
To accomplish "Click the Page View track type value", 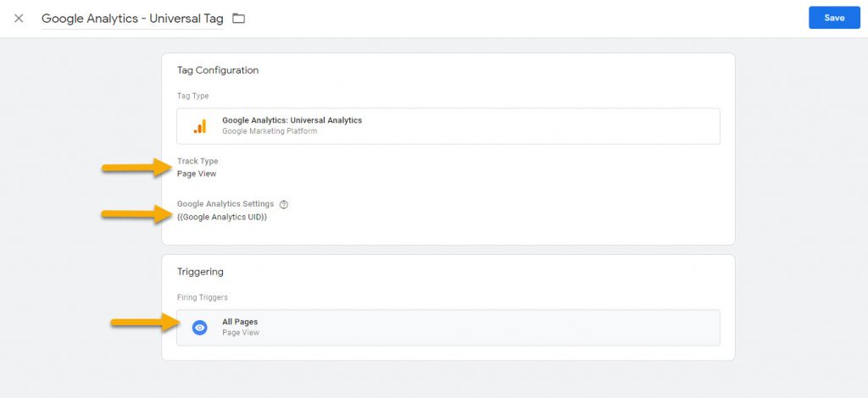I will tap(197, 174).
